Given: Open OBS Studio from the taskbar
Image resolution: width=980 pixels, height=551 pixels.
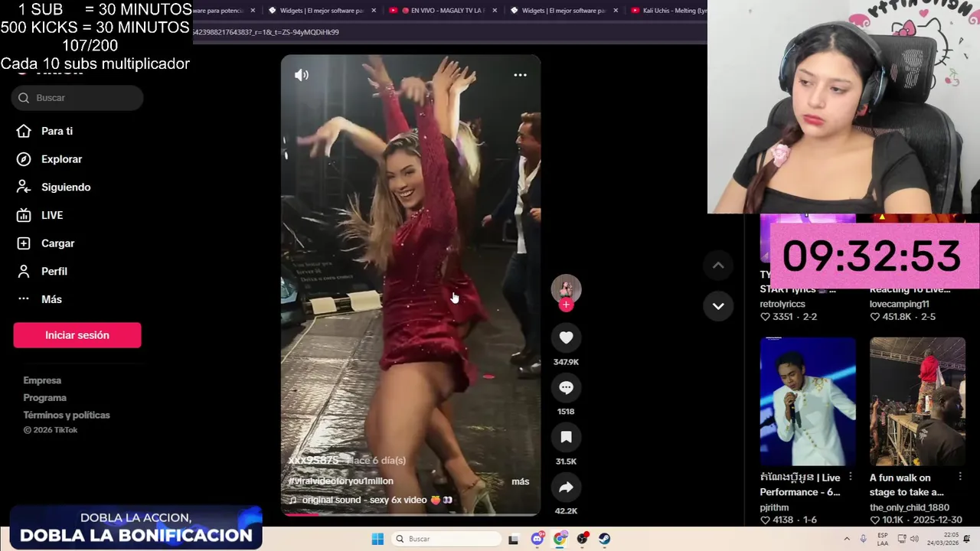Looking at the screenshot, I should 583,539.
